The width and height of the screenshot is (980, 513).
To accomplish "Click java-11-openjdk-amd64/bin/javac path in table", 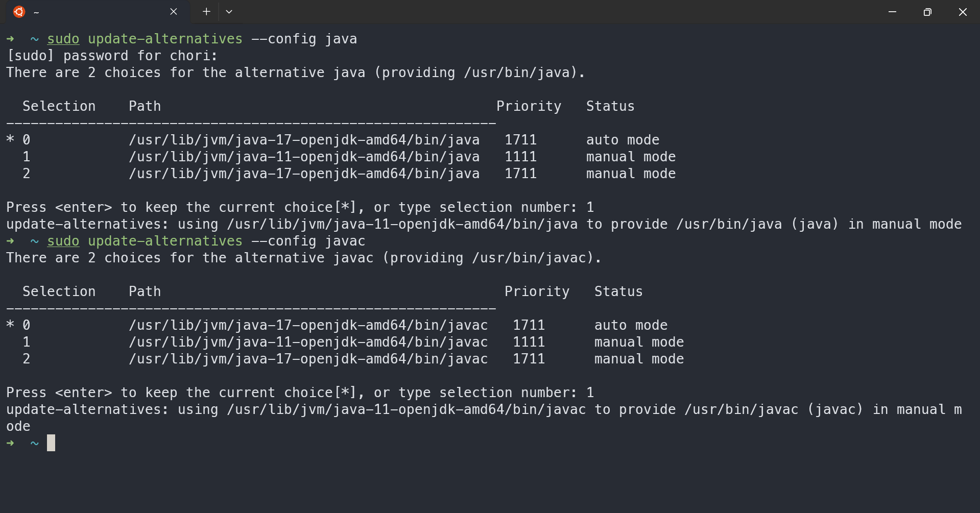I will [308, 342].
